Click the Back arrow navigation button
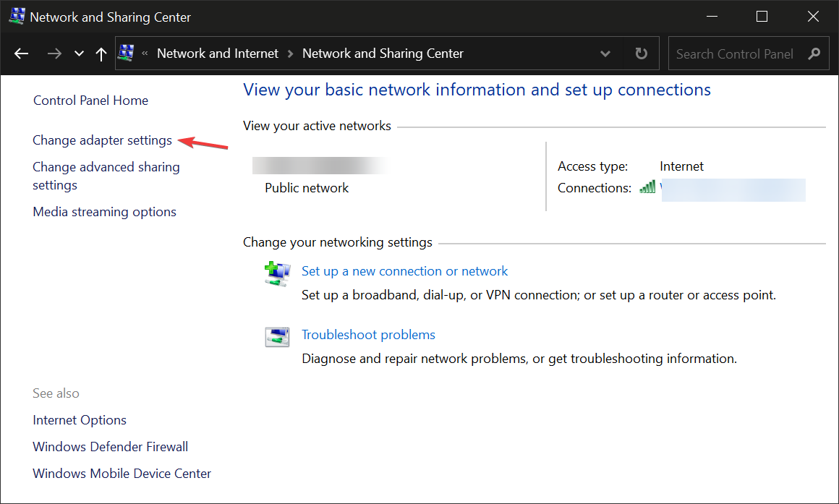 pos(21,54)
